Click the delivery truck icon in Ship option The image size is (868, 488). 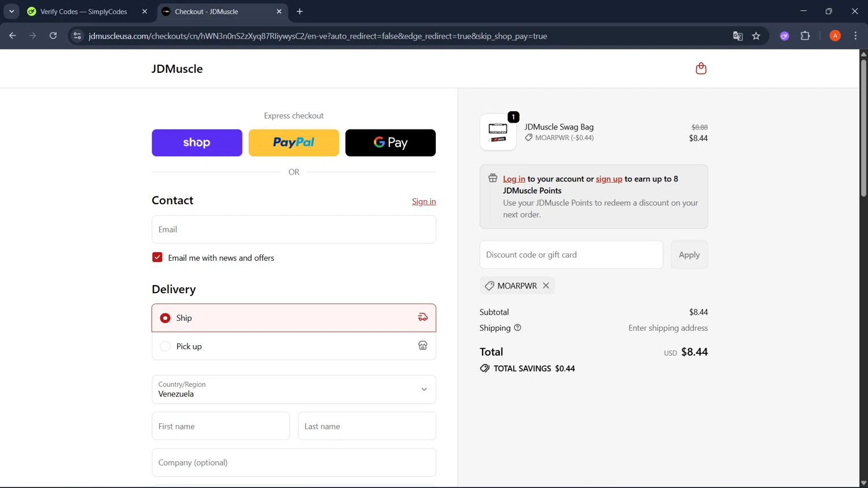coord(423,317)
